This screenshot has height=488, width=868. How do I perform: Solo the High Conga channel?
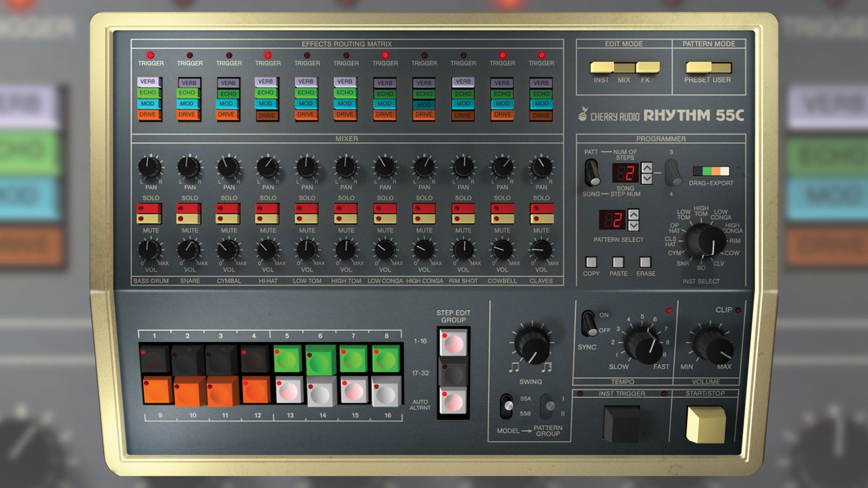click(424, 209)
